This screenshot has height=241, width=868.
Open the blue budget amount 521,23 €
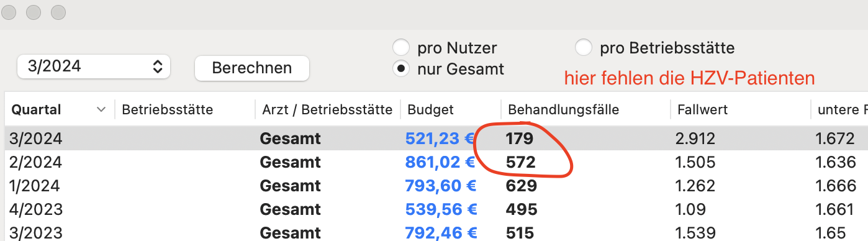point(440,139)
